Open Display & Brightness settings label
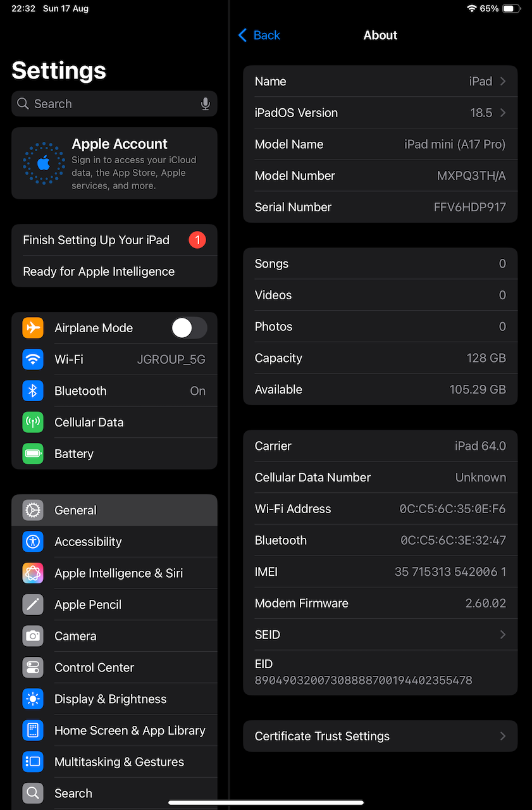This screenshot has width=532, height=810. tap(111, 699)
